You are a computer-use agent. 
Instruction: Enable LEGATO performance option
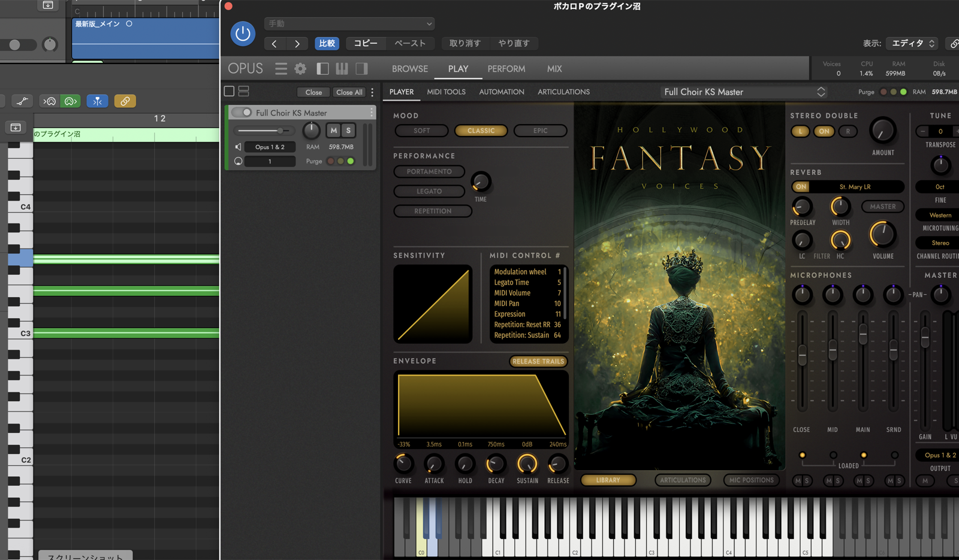[429, 191]
